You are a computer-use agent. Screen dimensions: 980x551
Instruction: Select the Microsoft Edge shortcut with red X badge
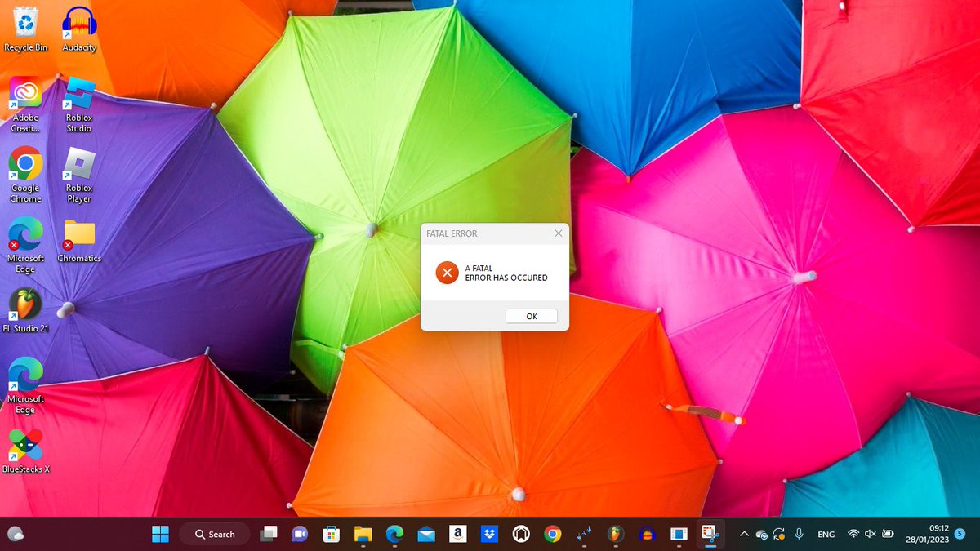(x=25, y=246)
